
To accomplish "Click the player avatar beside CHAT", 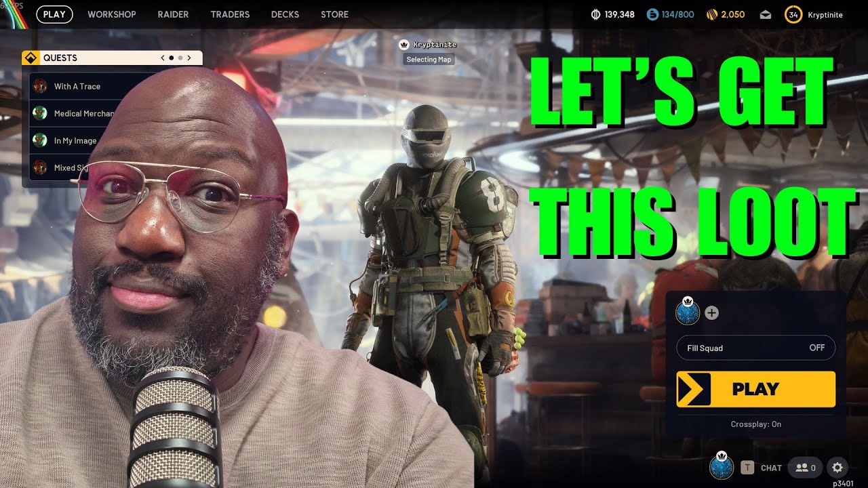I will [722, 467].
